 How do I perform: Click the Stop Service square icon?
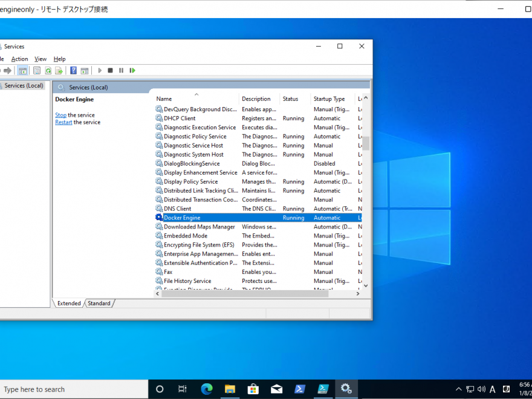(110, 71)
